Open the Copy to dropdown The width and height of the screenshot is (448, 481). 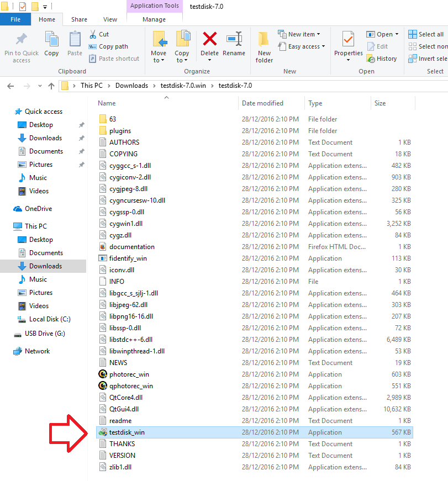[182, 57]
